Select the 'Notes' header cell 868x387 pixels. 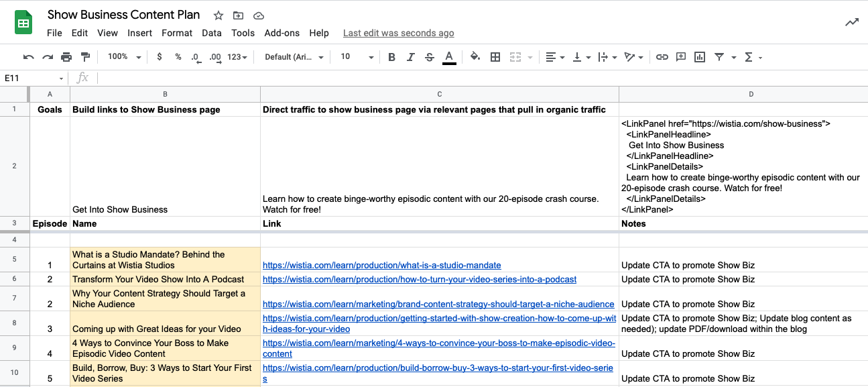tap(743, 223)
